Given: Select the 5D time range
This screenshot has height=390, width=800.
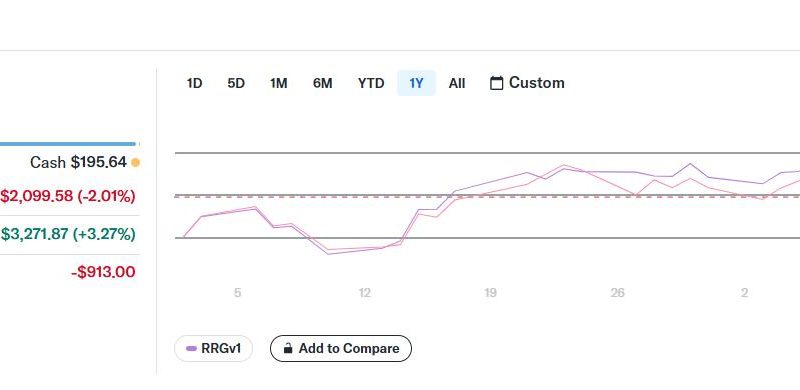Looking at the screenshot, I should [236, 83].
